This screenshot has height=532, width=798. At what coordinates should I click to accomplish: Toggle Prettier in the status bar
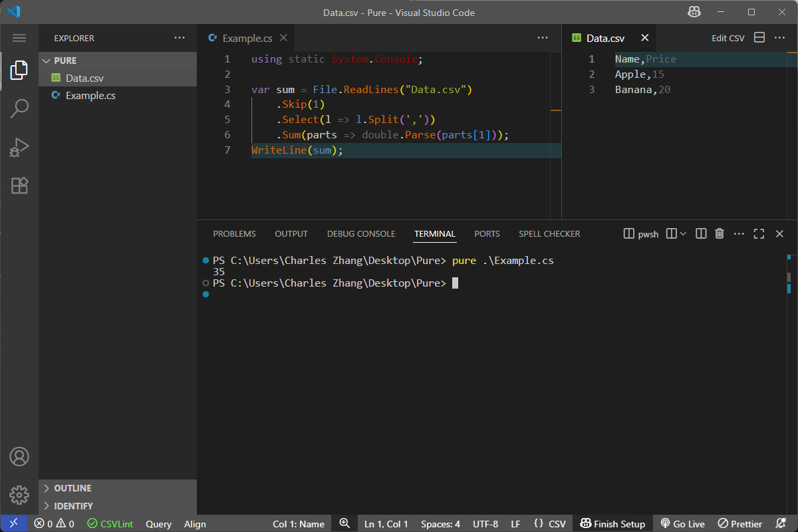(739, 523)
